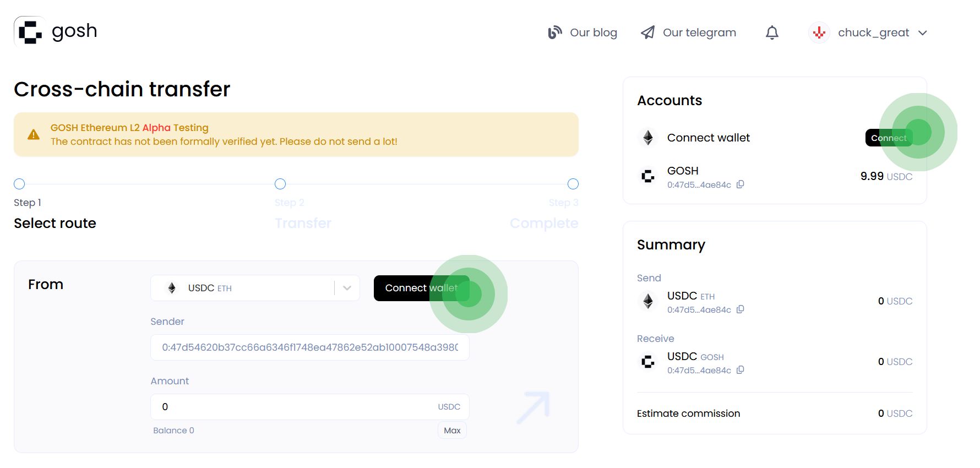This screenshot has height=468, width=980.
Task: Open Our telegram link
Action: pos(688,33)
